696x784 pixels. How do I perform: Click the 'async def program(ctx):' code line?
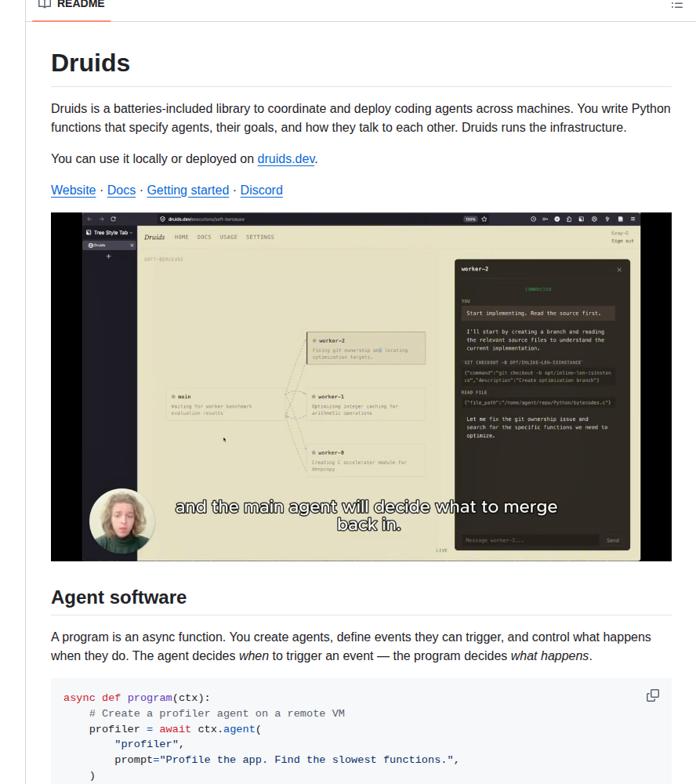(x=136, y=698)
